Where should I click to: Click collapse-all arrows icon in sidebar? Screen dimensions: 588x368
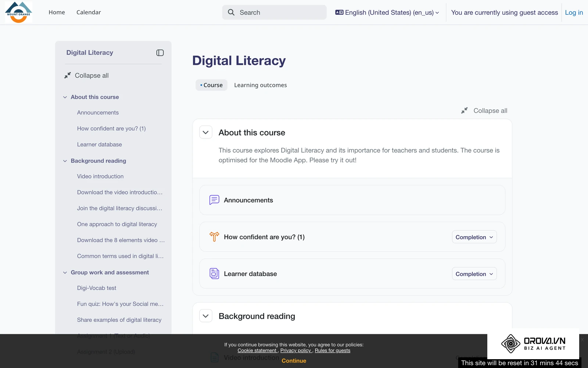click(x=68, y=75)
